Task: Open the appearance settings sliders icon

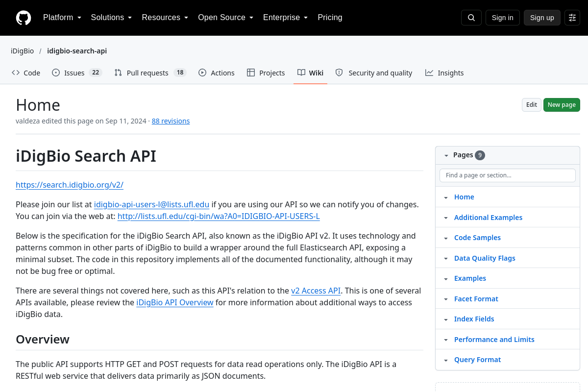Action: (572, 18)
